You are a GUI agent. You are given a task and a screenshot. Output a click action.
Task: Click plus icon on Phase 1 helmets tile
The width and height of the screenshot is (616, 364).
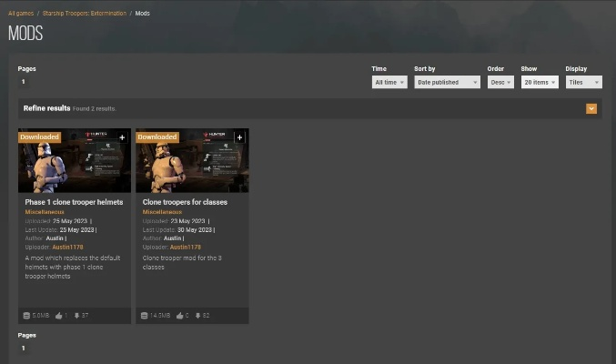tap(122, 137)
